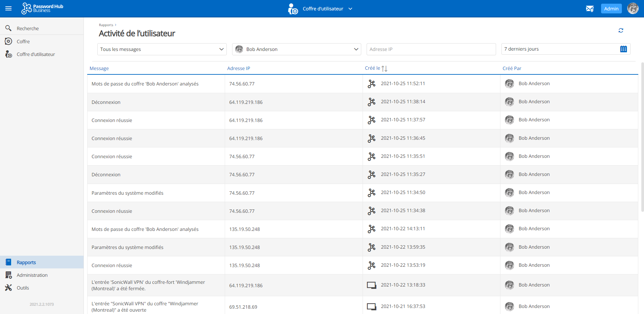644x314 pixels.
Task: Sort by the Message column header
Action: coord(99,68)
